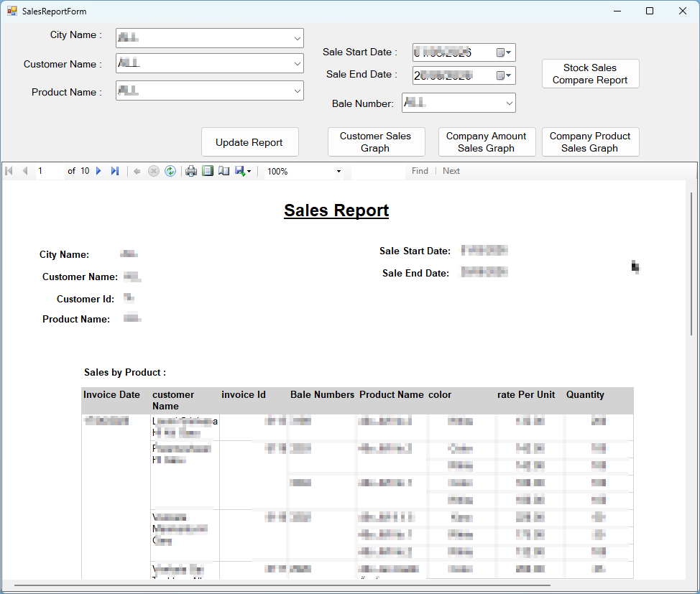Go to next report page
The width and height of the screenshot is (700, 594).
(x=98, y=171)
